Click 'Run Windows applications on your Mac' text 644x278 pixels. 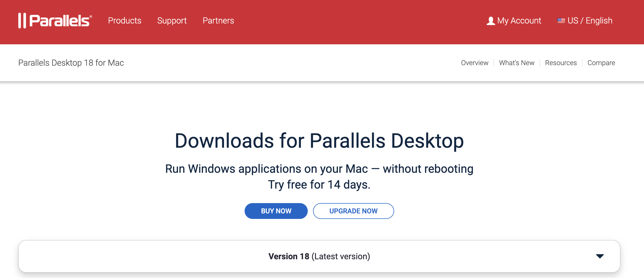[267, 169]
